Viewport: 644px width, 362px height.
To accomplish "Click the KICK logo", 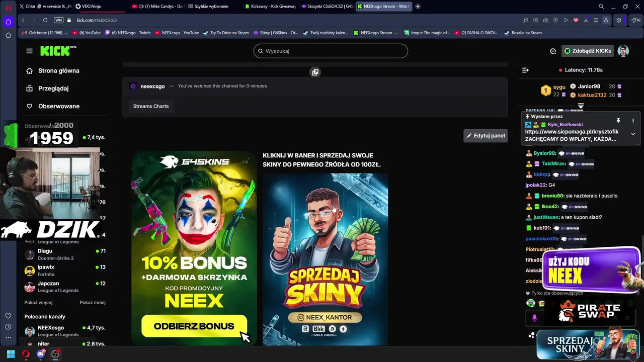I will 58,51.
